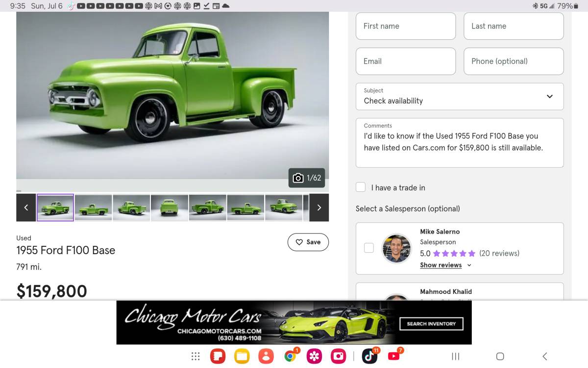Select the third truck thumbnail
The image size is (588, 368).
[x=131, y=208]
